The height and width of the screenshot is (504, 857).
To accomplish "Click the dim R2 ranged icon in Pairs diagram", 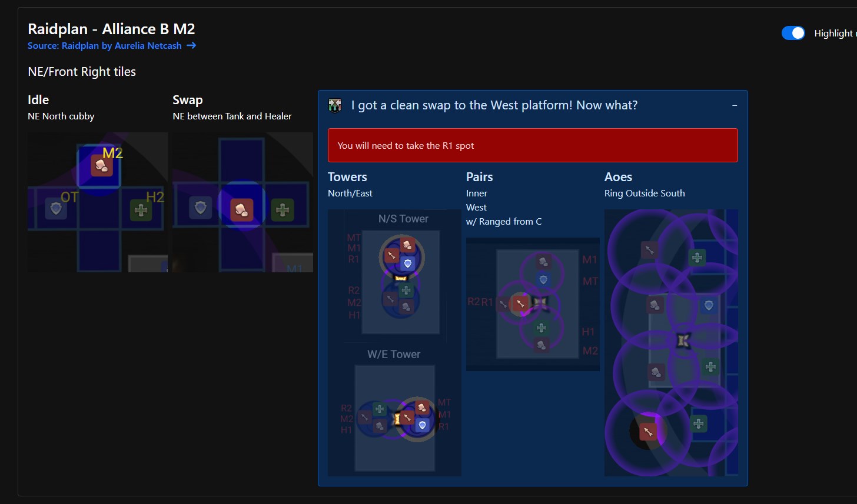I will click(503, 304).
